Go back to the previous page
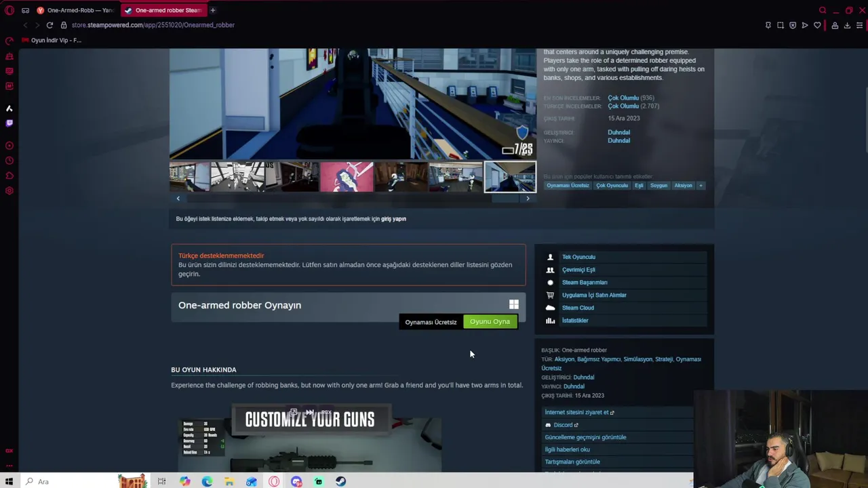The width and height of the screenshot is (868, 488). 25,25
